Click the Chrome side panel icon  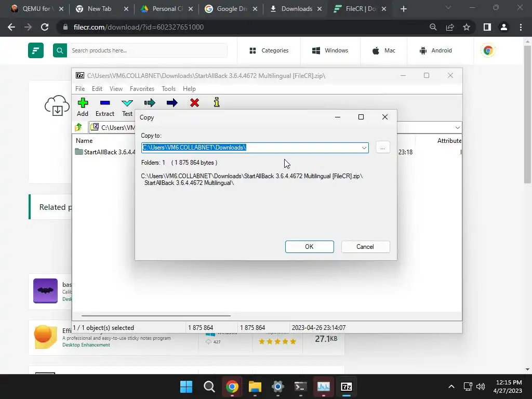(487, 27)
